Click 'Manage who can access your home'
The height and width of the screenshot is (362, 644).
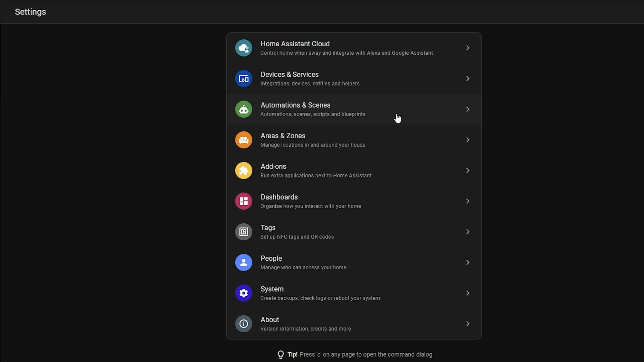(303, 267)
